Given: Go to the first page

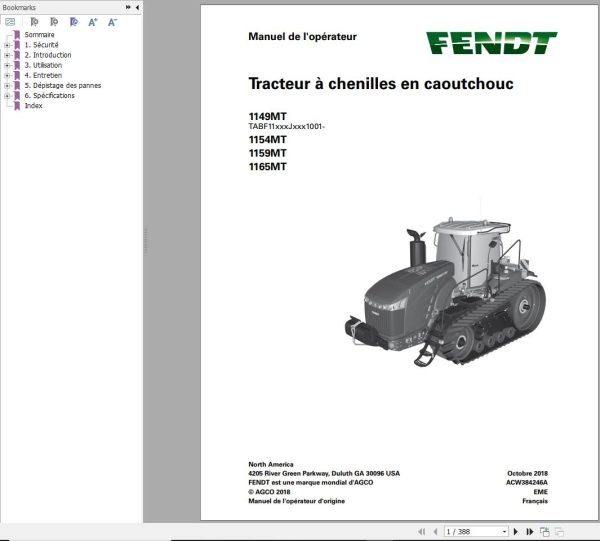Looking at the screenshot, I should [422, 531].
